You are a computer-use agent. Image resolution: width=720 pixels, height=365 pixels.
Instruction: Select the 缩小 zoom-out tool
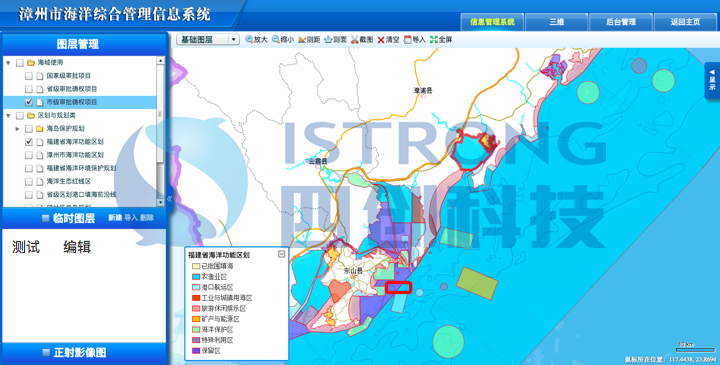pos(283,39)
